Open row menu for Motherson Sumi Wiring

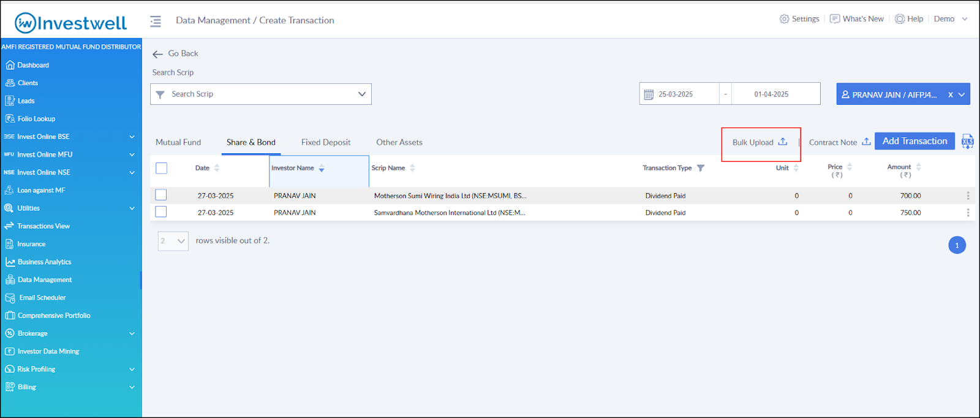point(968,196)
